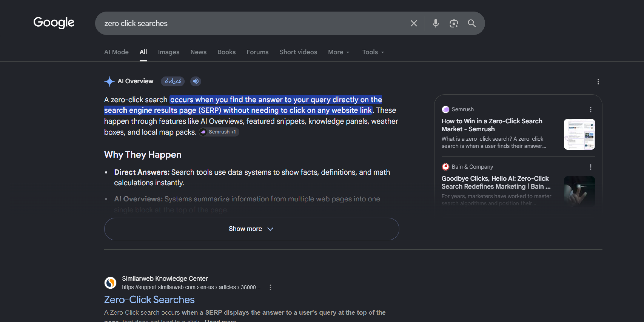Click the 'Semrush' source name in card
Image resolution: width=644 pixels, height=322 pixels.
(462, 109)
